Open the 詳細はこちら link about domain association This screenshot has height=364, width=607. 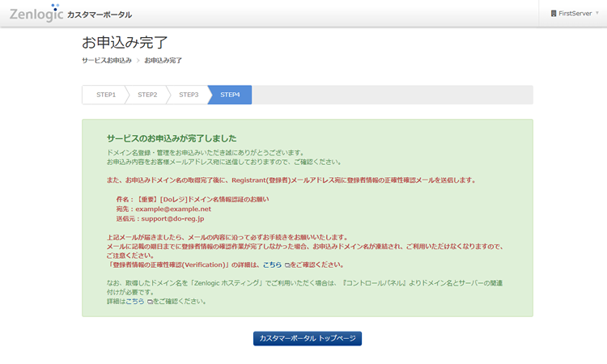coord(134,302)
